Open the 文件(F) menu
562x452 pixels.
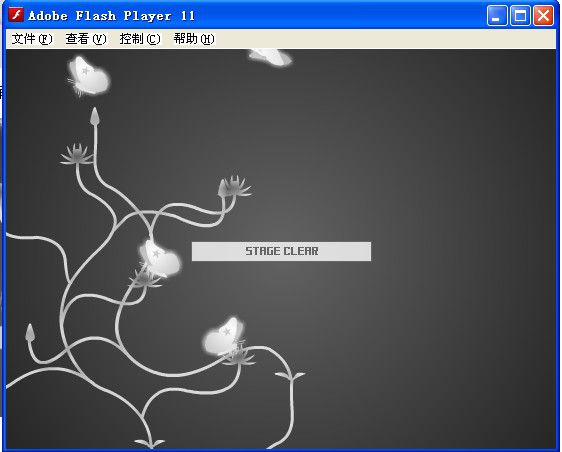(x=32, y=39)
